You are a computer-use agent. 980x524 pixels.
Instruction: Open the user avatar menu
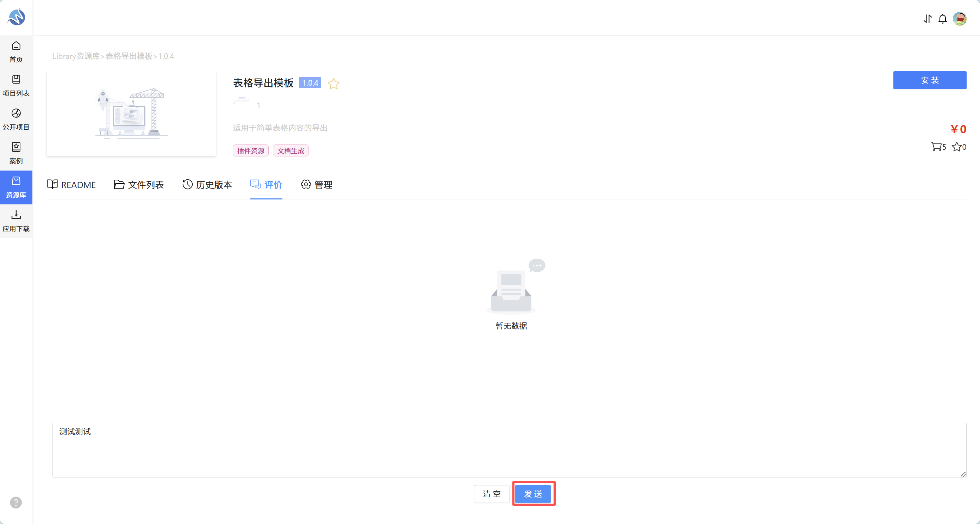(960, 19)
